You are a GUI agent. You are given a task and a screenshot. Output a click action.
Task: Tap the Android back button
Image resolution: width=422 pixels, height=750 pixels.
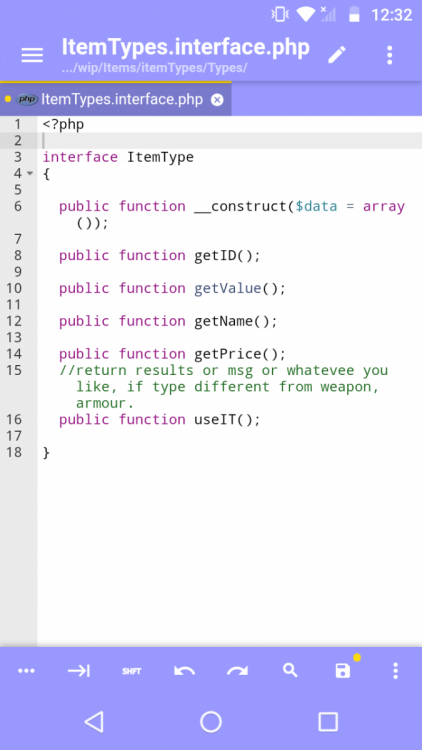point(94,721)
